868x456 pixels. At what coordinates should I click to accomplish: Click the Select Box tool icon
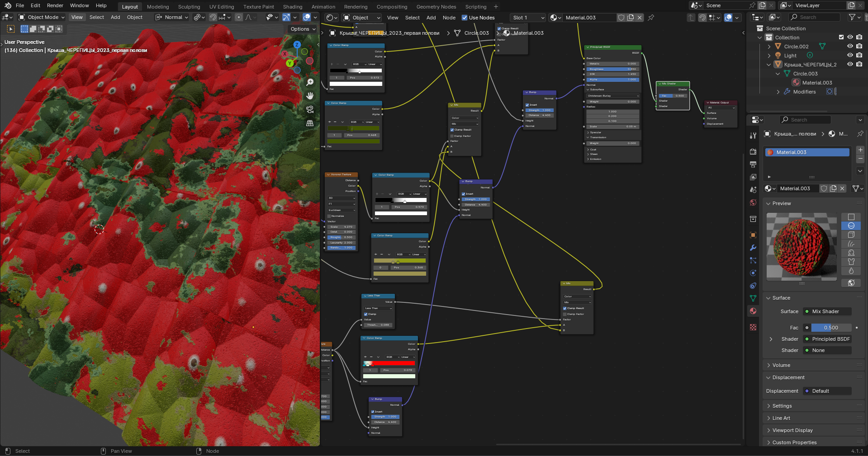(x=24, y=29)
